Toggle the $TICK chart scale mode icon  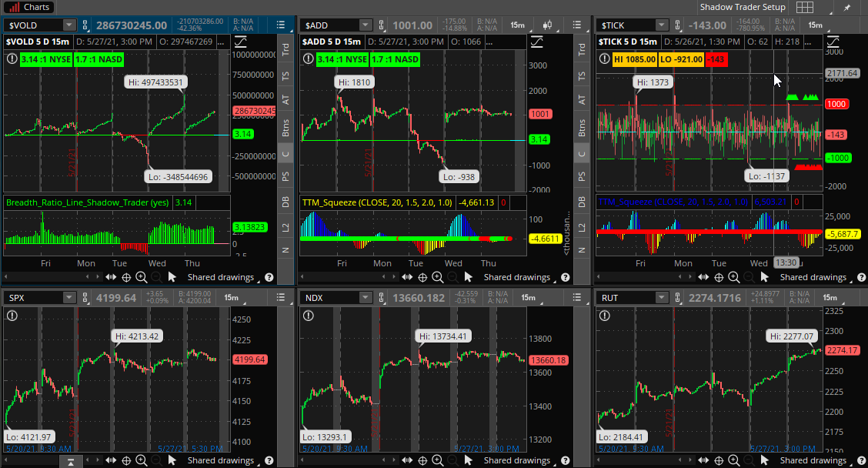[x=834, y=41]
